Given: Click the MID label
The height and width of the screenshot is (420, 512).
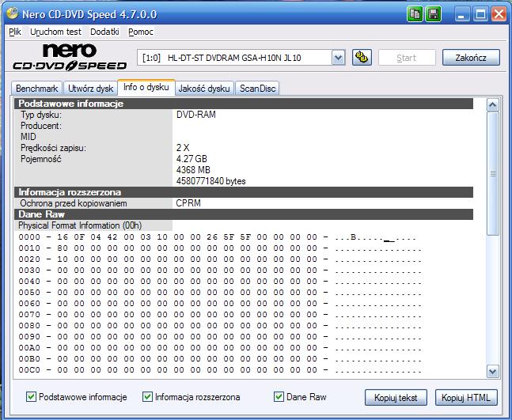Looking at the screenshot, I should pyautogui.click(x=28, y=137).
